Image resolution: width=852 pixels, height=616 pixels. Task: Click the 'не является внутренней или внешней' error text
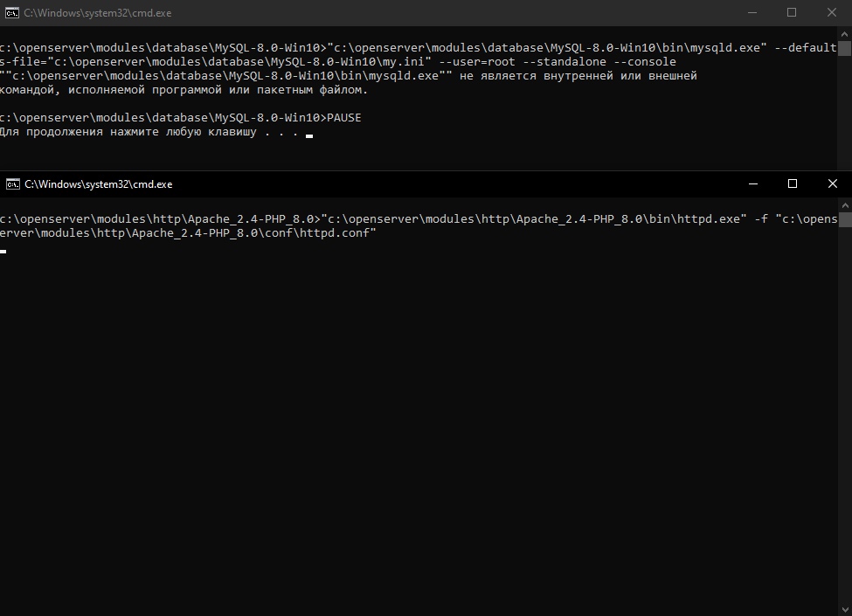tap(578, 76)
